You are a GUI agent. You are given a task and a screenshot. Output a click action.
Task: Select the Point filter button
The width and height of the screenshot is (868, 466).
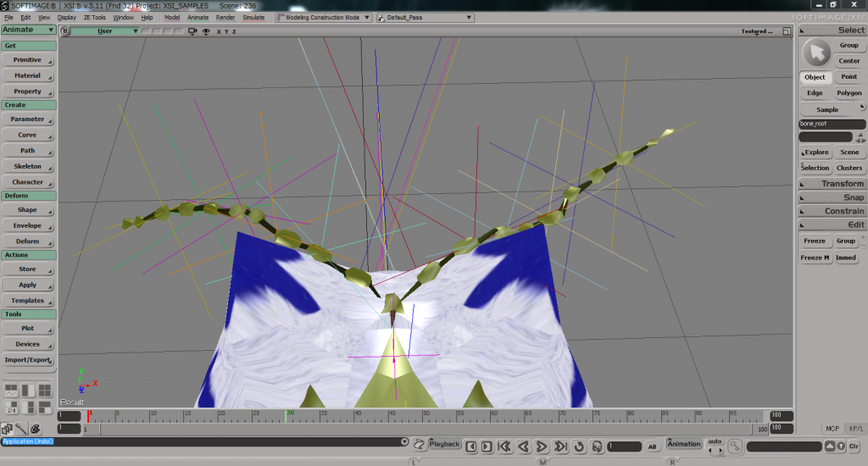coord(849,77)
